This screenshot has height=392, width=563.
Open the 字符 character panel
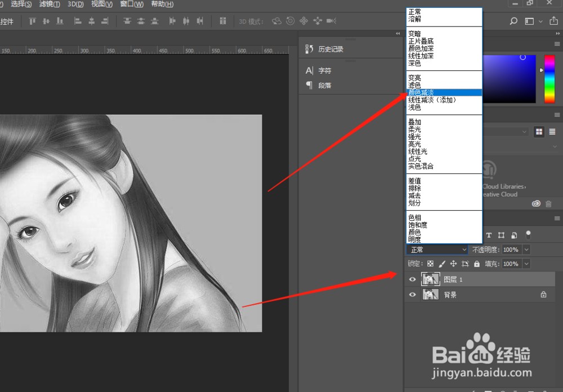[x=318, y=70]
